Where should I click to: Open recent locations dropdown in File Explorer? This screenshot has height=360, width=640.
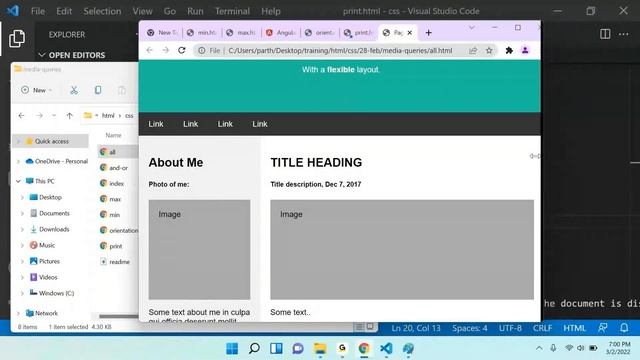54,116
